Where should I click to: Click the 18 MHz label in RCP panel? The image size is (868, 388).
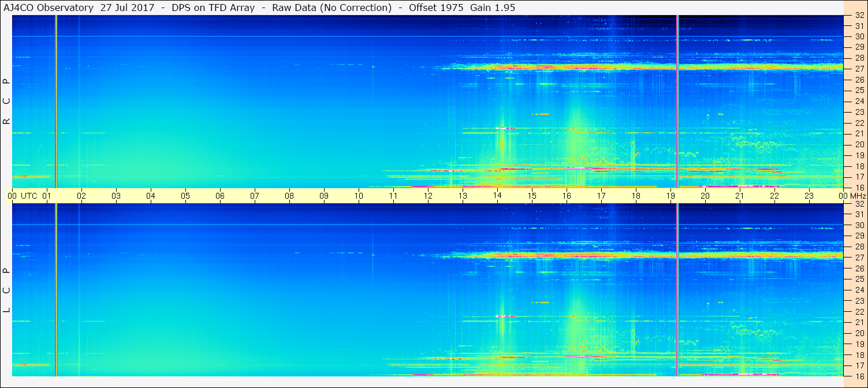tap(859, 166)
